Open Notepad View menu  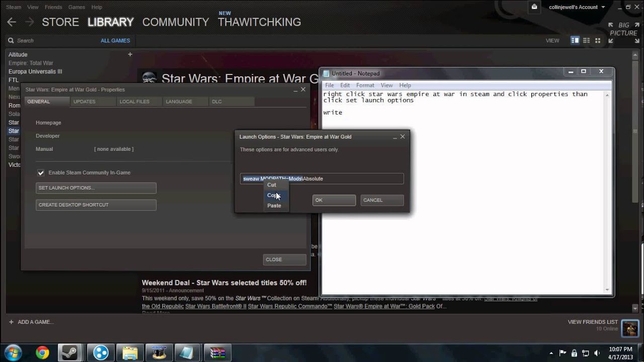(386, 85)
